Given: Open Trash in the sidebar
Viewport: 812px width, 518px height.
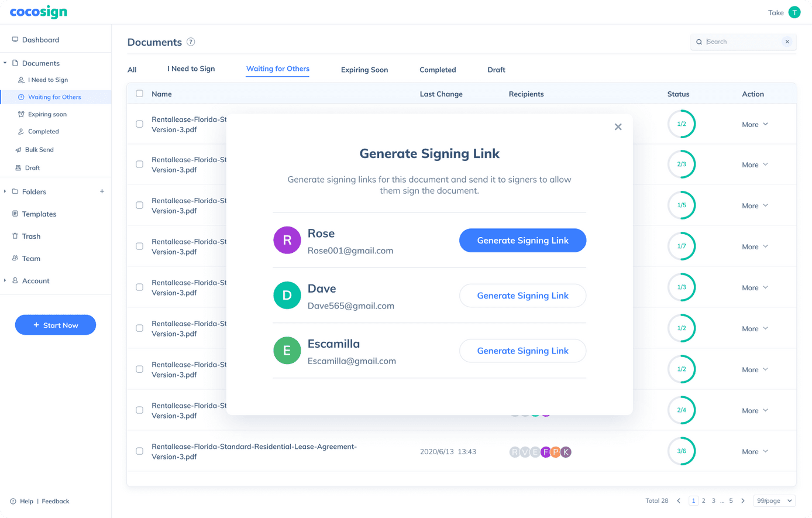Looking at the screenshot, I should tap(31, 236).
